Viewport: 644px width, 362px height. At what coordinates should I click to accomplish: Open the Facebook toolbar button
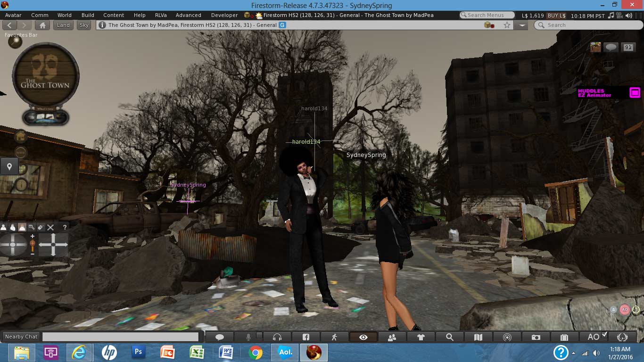coord(306,337)
